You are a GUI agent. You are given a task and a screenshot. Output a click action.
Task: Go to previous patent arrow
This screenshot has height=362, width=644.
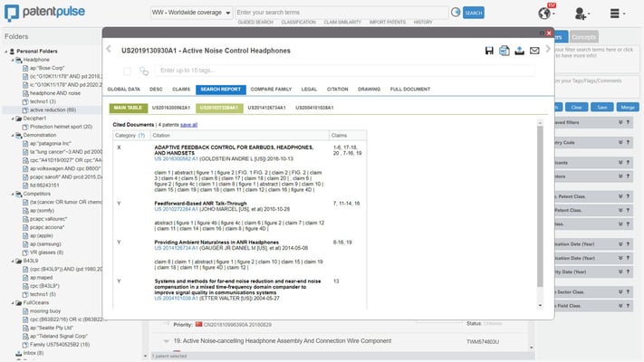(109, 49)
